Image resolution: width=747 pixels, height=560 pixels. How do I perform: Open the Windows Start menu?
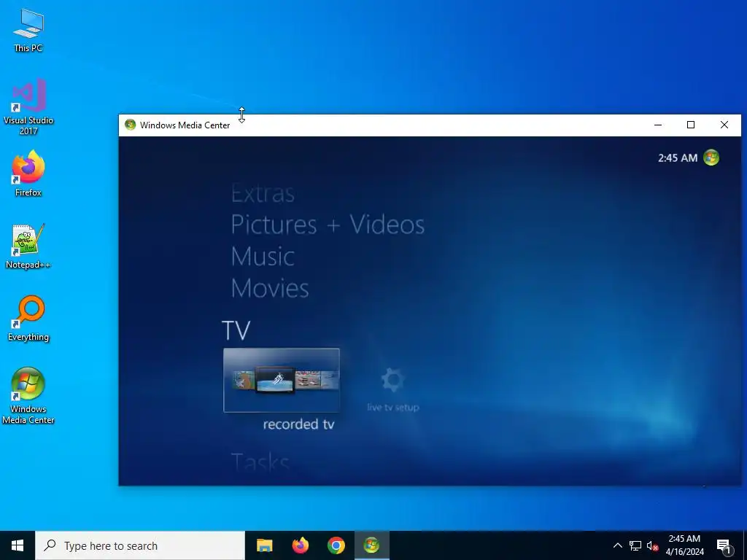18,545
